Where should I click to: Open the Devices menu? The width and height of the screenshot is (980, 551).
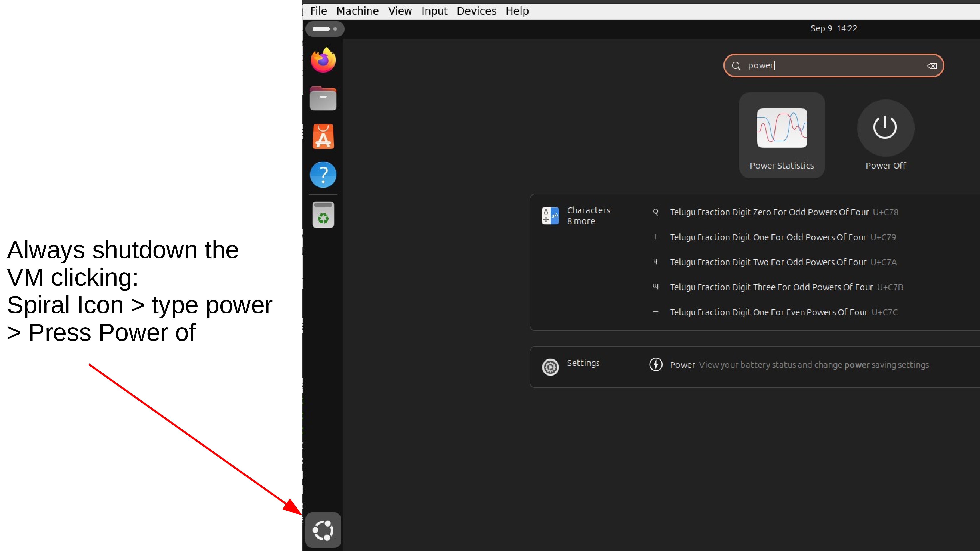(x=476, y=11)
